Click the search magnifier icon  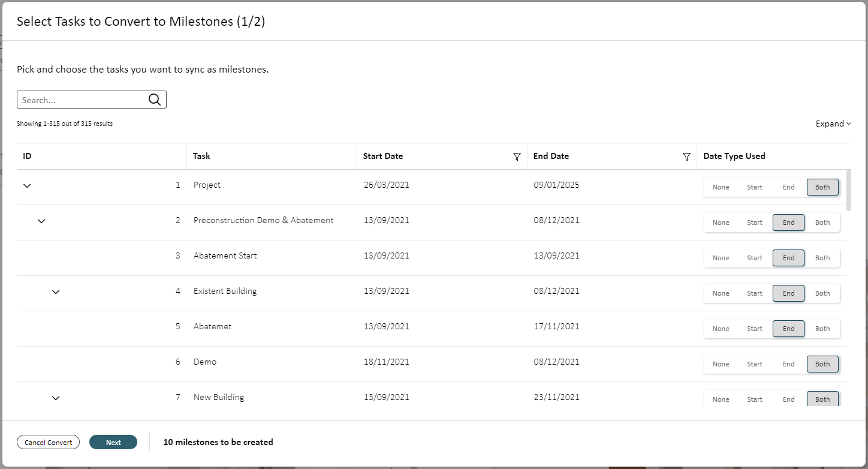pos(155,100)
